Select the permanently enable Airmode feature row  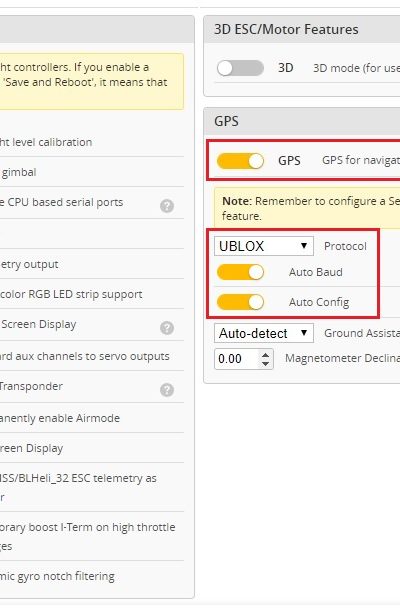point(92,418)
